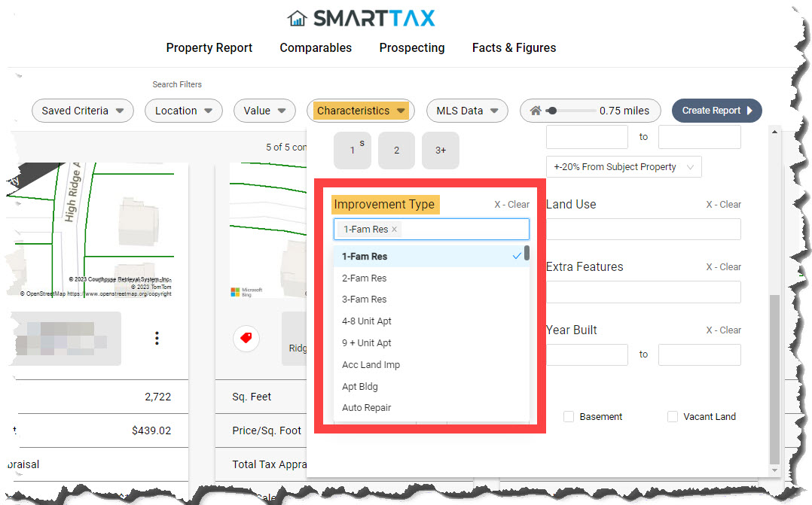This screenshot has height=505, width=812.
Task: Clear the Improvement Type filter
Action: point(511,205)
